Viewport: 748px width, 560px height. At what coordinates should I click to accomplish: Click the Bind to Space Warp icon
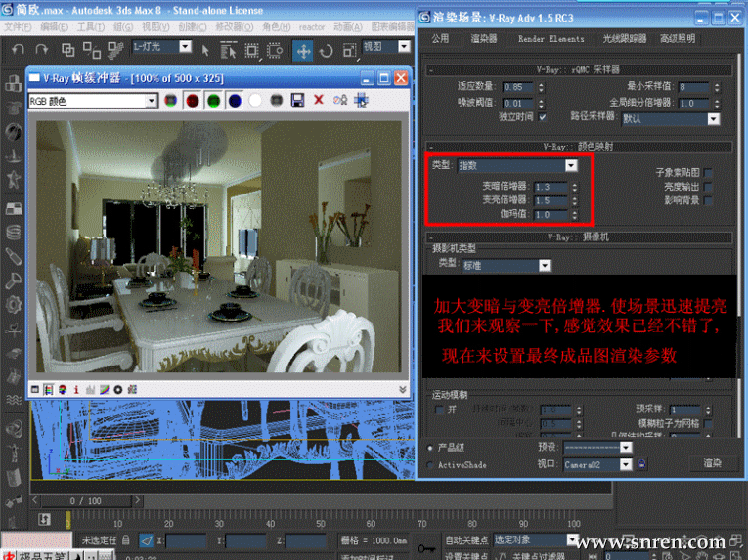coord(115,50)
